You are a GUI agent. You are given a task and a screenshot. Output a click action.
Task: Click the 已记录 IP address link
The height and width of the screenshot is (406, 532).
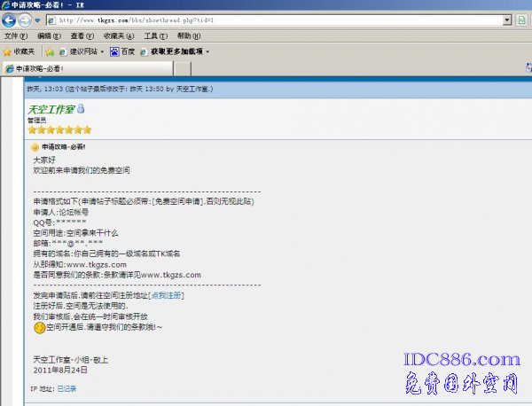pyautogui.click(x=66, y=388)
